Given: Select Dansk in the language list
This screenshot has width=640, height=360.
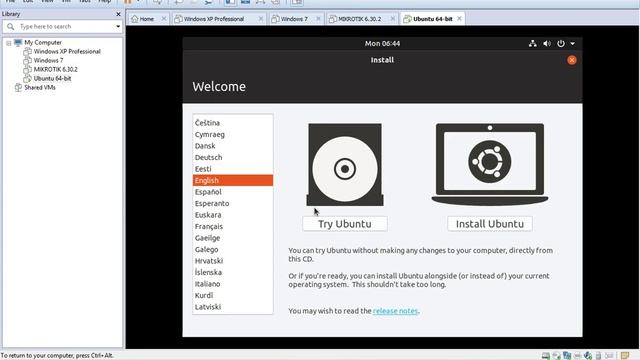Looking at the screenshot, I should (233, 146).
